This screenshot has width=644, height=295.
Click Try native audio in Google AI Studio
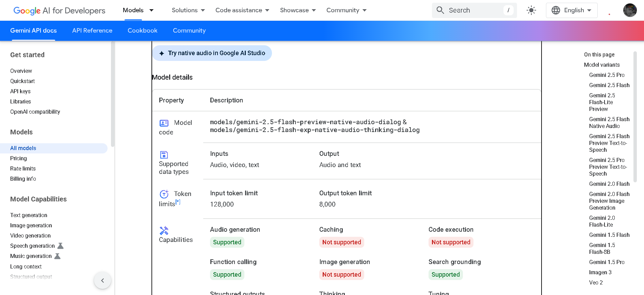pyautogui.click(x=212, y=53)
